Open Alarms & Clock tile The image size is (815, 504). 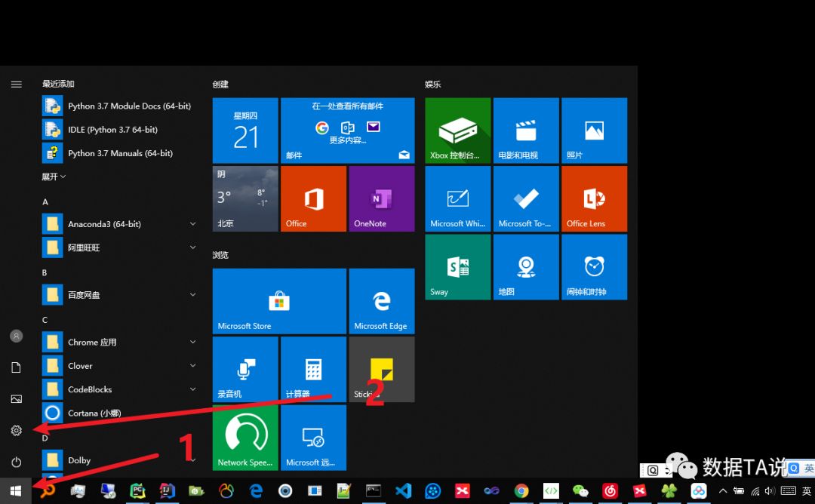pos(594,266)
